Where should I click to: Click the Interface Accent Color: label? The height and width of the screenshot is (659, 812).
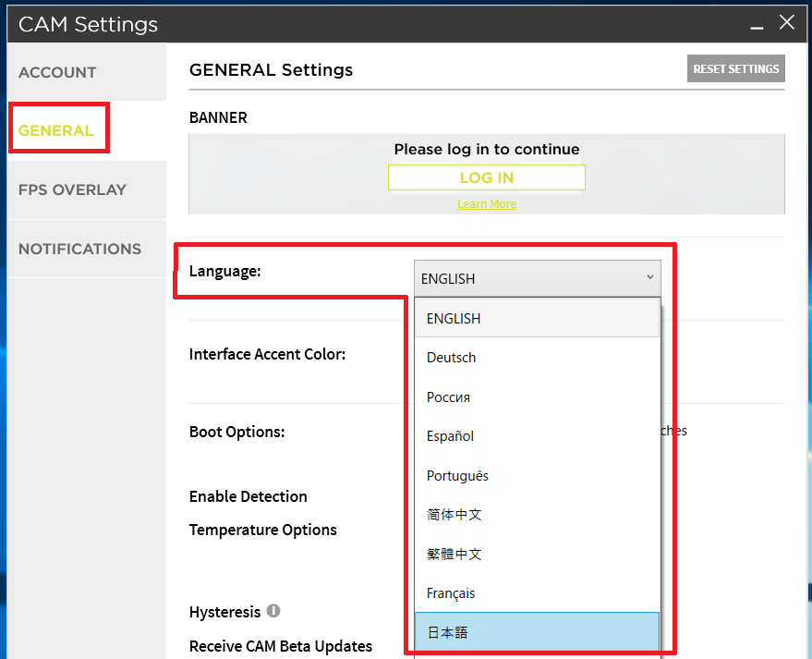tap(267, 354)
